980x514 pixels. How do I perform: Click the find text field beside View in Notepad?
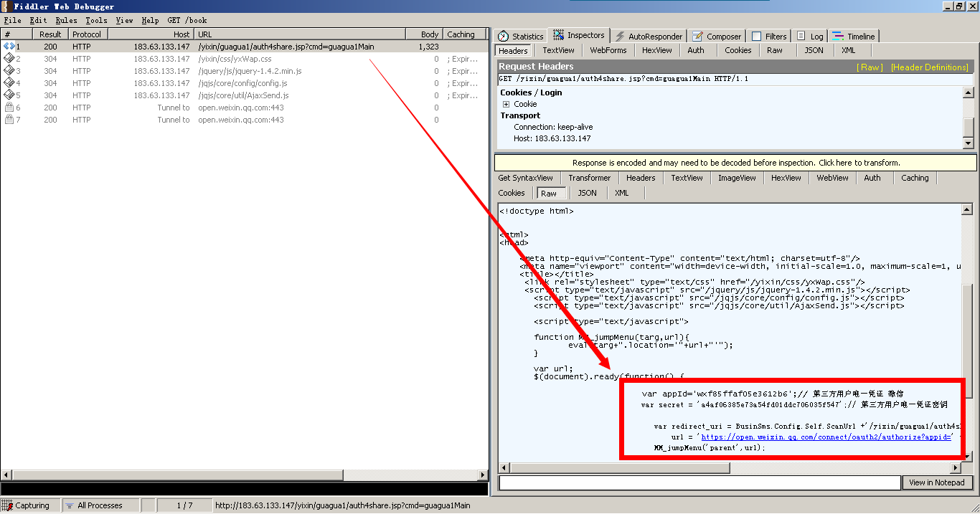[699, 483]
